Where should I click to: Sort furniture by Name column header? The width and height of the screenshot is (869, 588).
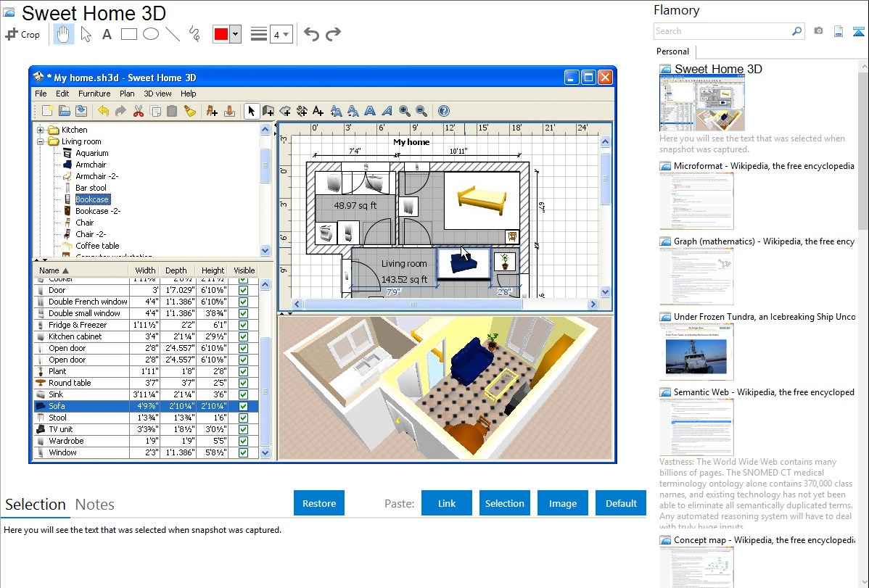[x=81, y=270]
